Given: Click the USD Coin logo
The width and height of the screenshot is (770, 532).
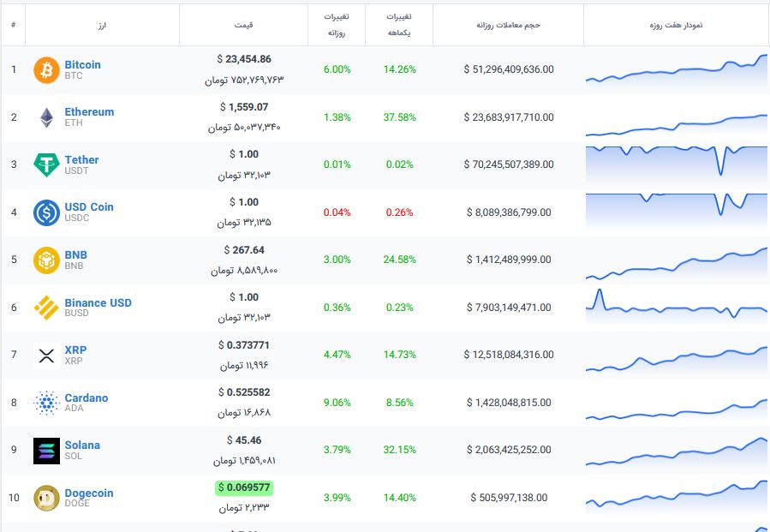Looking at the screenshot, I should tap(46, 212).
